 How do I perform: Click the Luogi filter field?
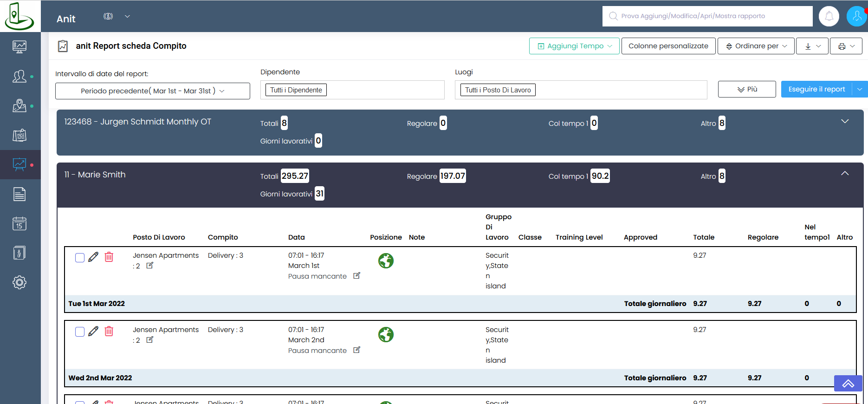pyautogui.click(x=581, y=90)
